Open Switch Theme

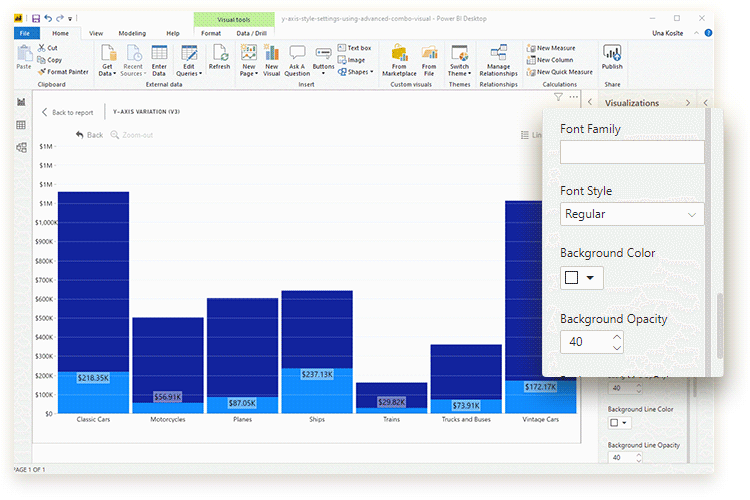[459, 60]
